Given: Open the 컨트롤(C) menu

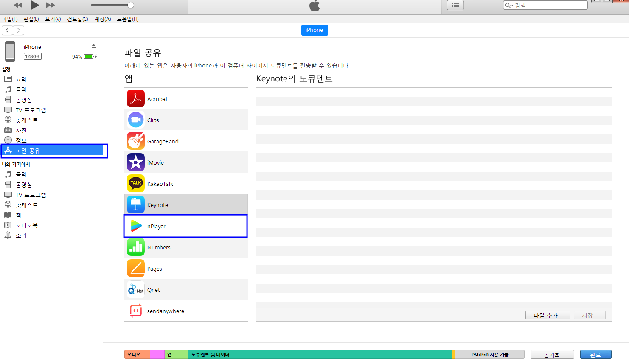Looking at the screenshot, I should [78, 19].
